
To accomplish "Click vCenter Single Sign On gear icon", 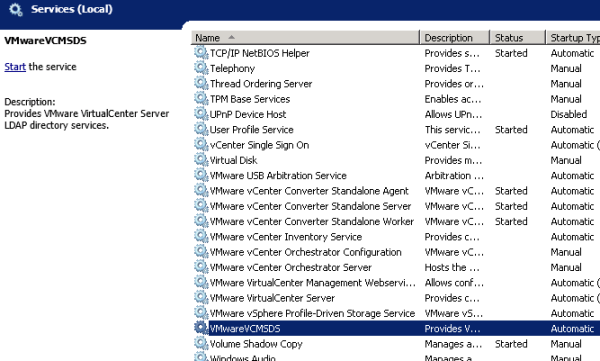I will (201, 144).
